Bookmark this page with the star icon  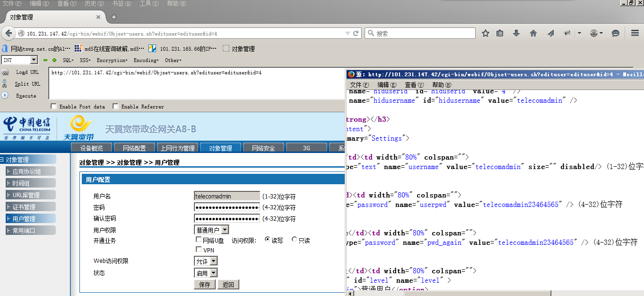(485, 34)
